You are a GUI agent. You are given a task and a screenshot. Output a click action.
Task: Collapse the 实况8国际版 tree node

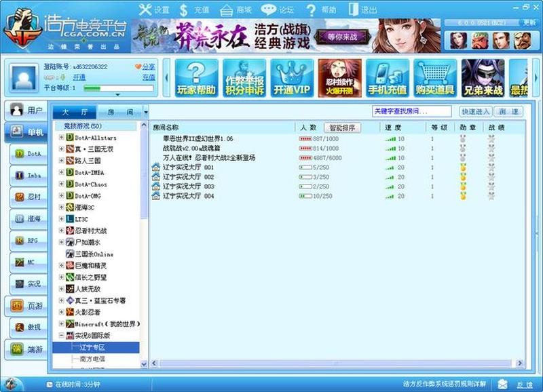[x=61, y=335]
